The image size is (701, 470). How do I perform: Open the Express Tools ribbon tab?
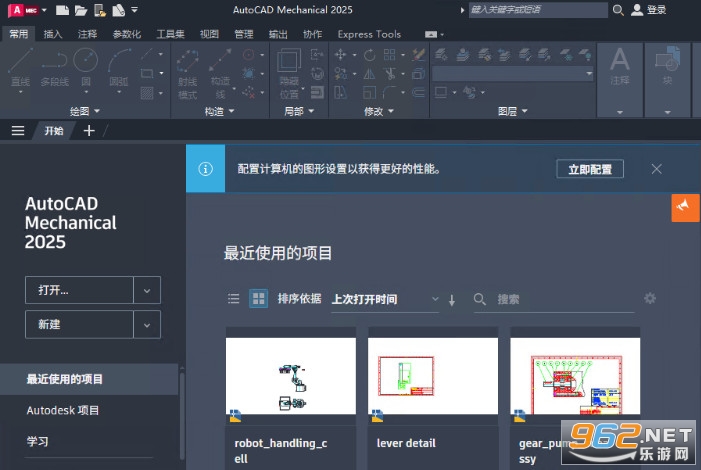pos(369,34)
